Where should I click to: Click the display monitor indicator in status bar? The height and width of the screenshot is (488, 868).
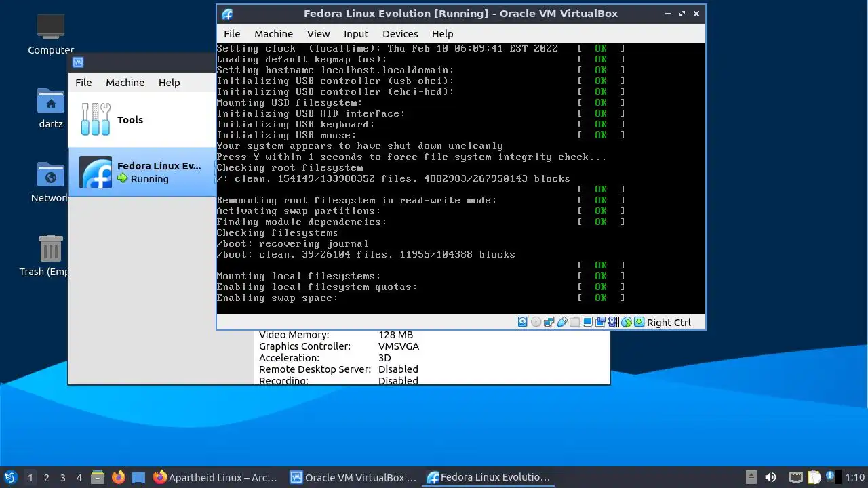pyautogui.click(x=588, y=322)
